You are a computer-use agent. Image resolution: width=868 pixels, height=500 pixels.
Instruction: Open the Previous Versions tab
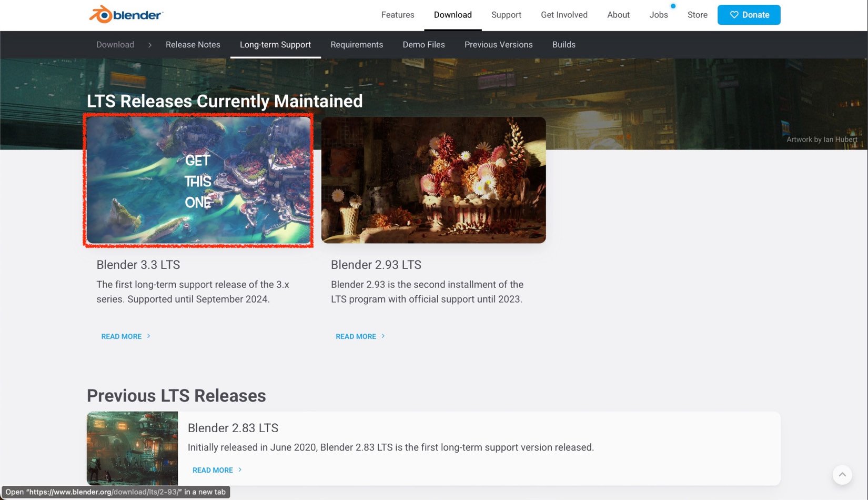point(499,45)
